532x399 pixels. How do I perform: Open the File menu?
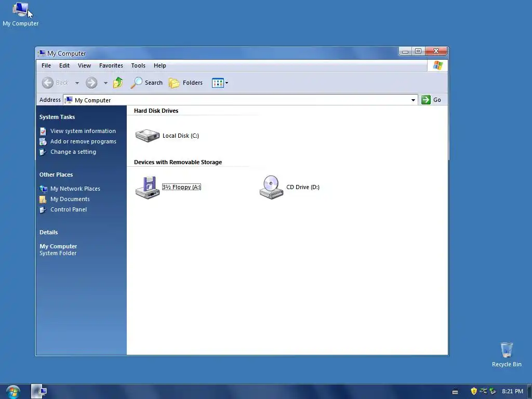click(x=46, y=65)
